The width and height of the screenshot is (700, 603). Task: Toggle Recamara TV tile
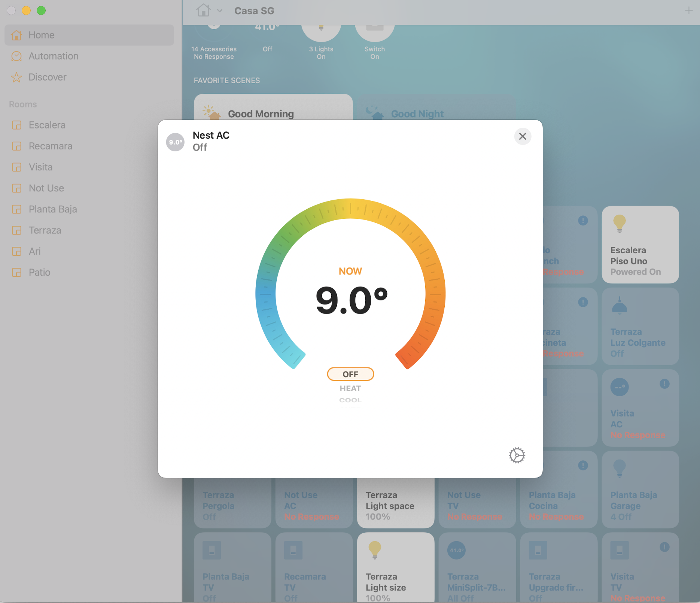coord(314,567)
